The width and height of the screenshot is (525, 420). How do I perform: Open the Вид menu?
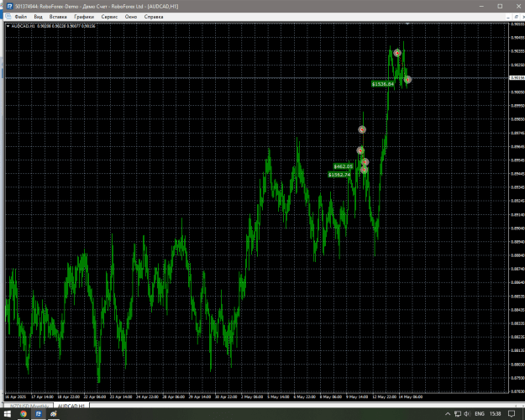click(x=38, y=17)
